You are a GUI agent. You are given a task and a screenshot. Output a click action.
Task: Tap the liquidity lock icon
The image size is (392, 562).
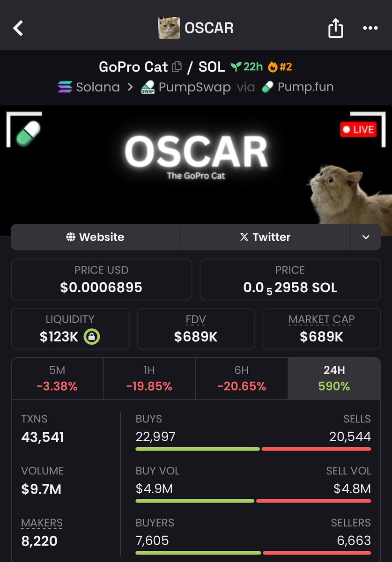[92, 337]
